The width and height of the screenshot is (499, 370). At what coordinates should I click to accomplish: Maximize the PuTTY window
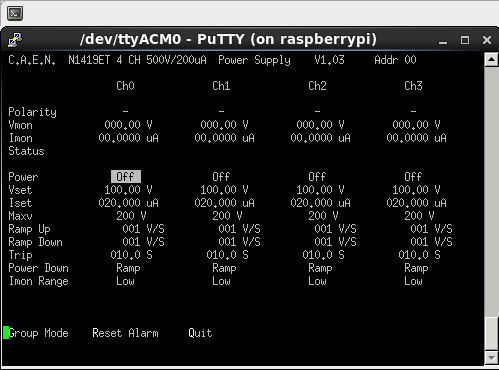465,40
